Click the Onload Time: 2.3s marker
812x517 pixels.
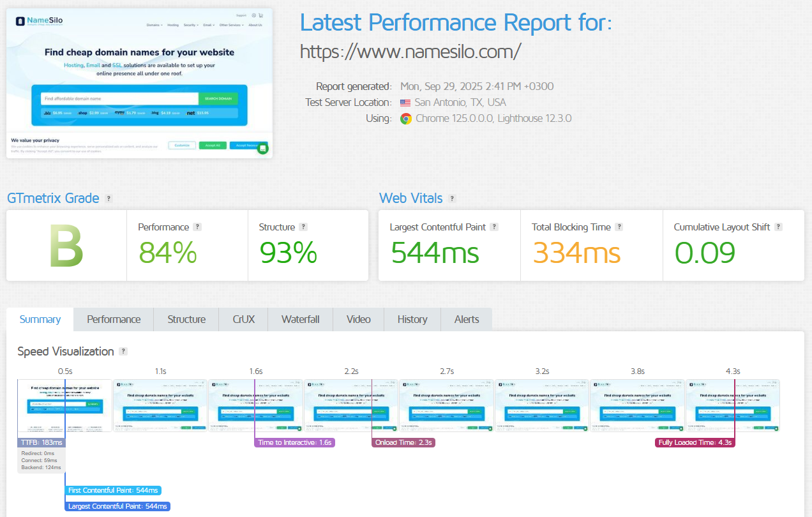coord(403,442)
